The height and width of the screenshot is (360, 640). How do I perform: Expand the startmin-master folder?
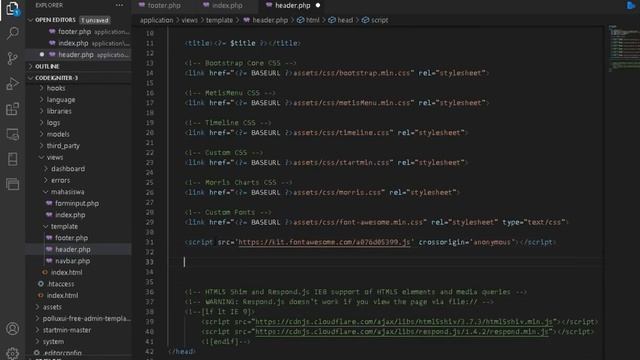67,330
